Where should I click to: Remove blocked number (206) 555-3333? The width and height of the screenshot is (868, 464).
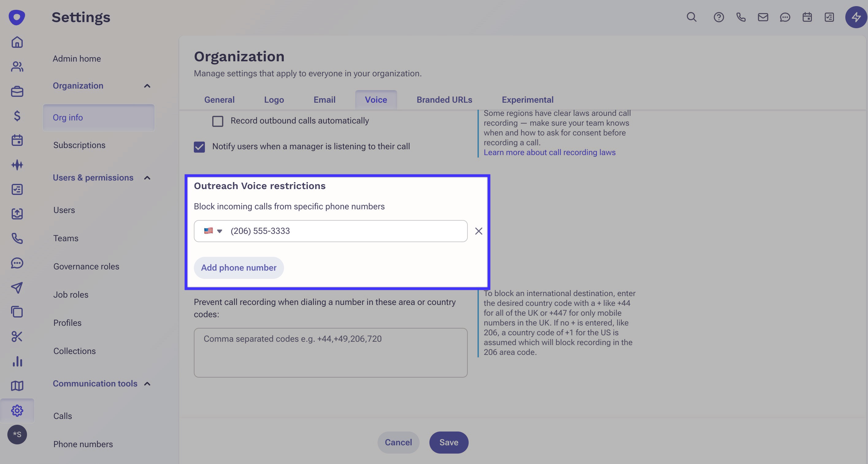[x=478, y=231]
